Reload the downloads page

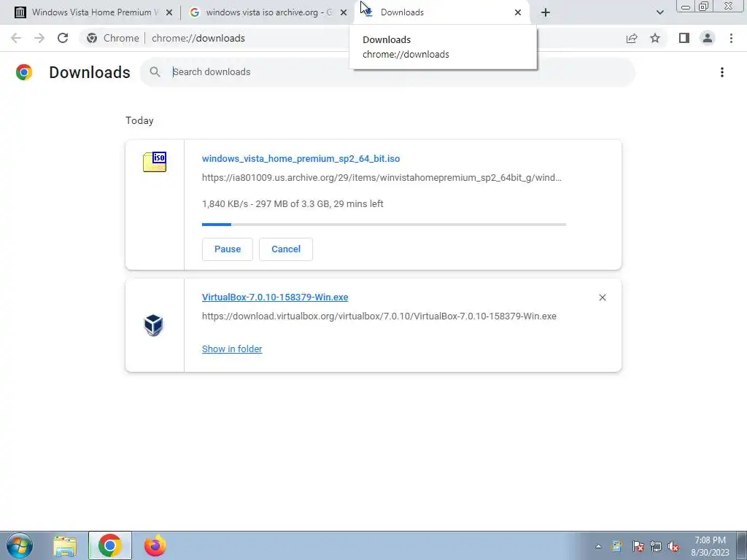(x=63, y=38)
